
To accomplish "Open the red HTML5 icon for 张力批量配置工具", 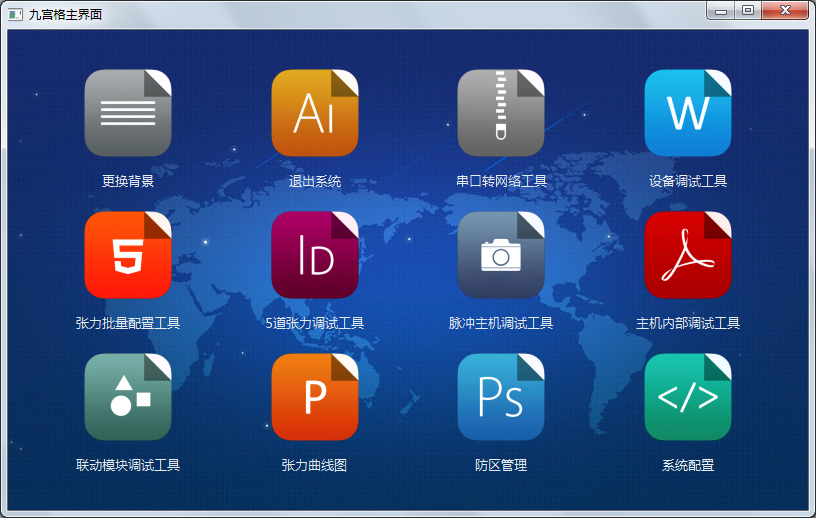I will [x=128, y=255].
